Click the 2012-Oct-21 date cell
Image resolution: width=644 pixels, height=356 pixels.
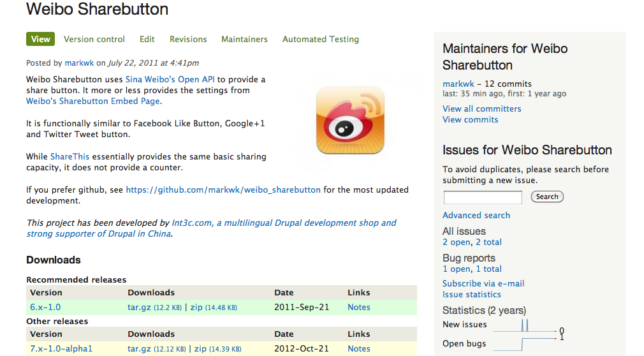[302, 348]
